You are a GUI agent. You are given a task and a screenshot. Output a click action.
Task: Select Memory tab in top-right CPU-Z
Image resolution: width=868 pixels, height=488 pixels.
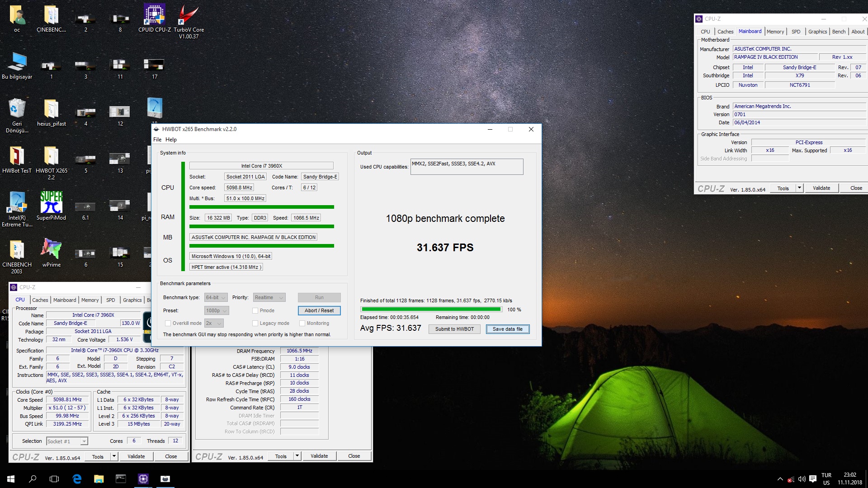(775, 32)
